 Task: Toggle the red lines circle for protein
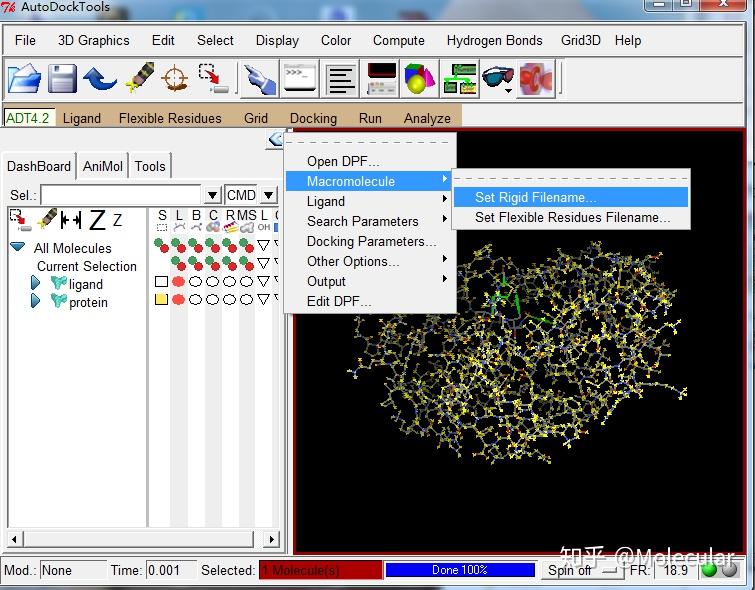point(179,300)
